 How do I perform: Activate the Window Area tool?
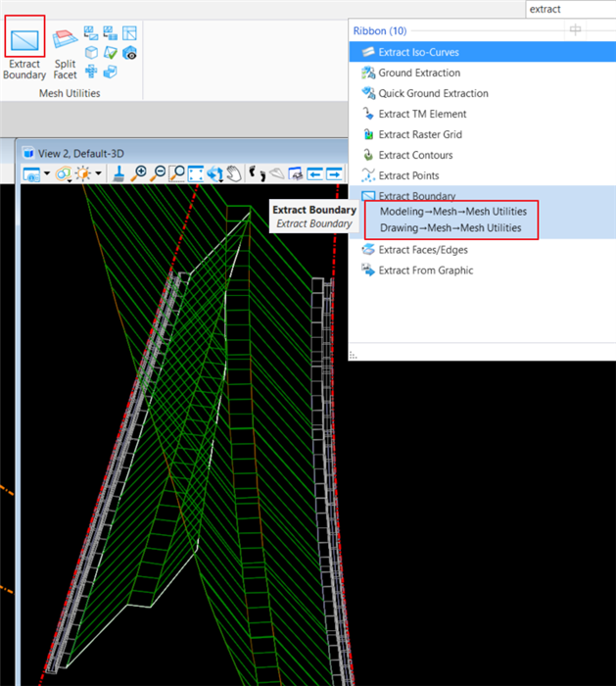(177, 174)
